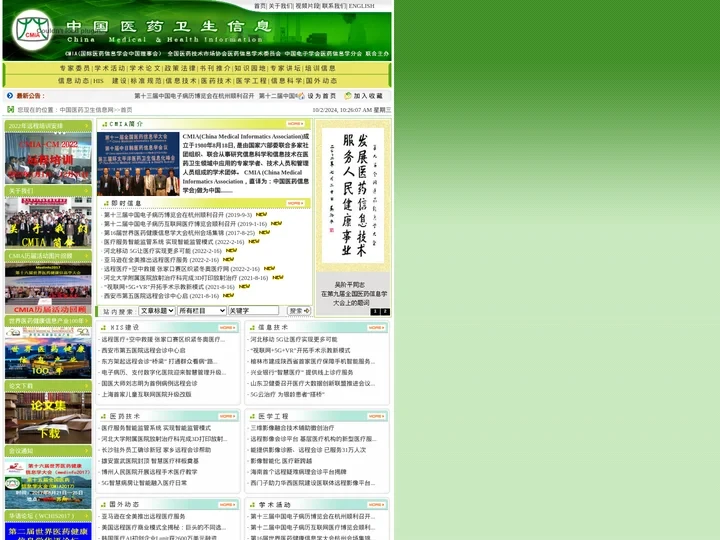The image size is (720, 540).
Task: Open news 亚马逊在全美推出远程医疗服务 (2022-2-16)
Action: 161,260
